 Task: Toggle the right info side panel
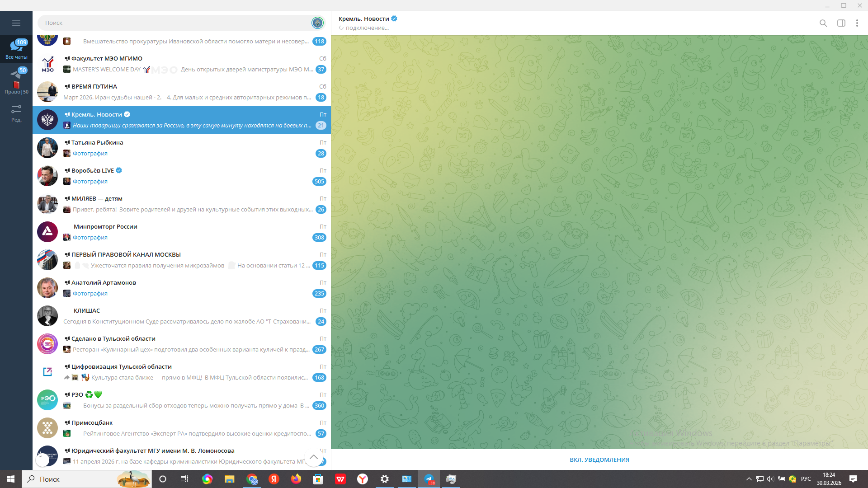pos(841,23)
